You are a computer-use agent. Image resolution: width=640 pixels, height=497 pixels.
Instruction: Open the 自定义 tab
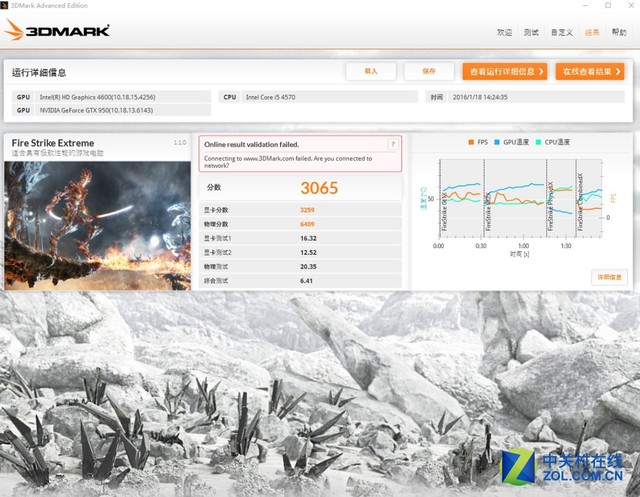pos(562,32)
